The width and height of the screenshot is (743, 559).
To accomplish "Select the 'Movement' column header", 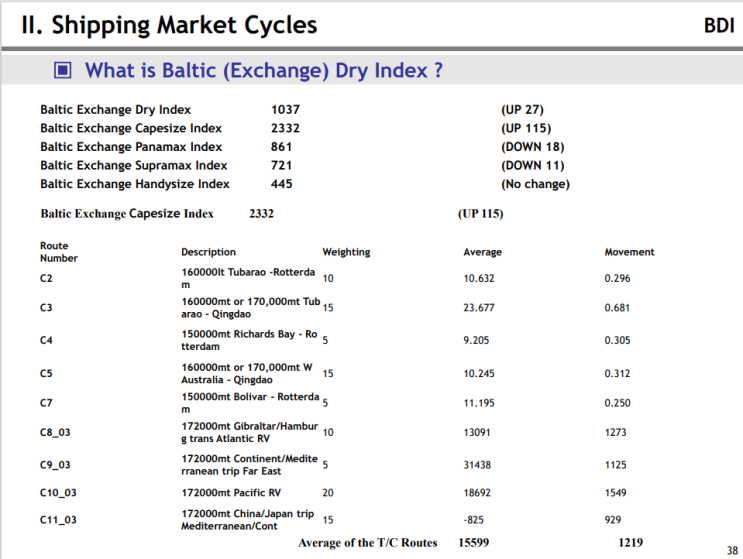I will tap(629, 252).
